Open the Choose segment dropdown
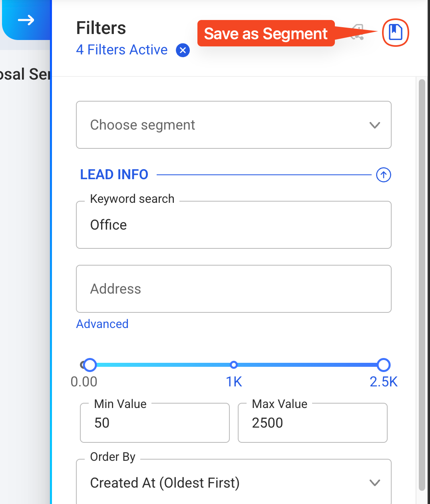430x504 pixels. click(234, 125)
